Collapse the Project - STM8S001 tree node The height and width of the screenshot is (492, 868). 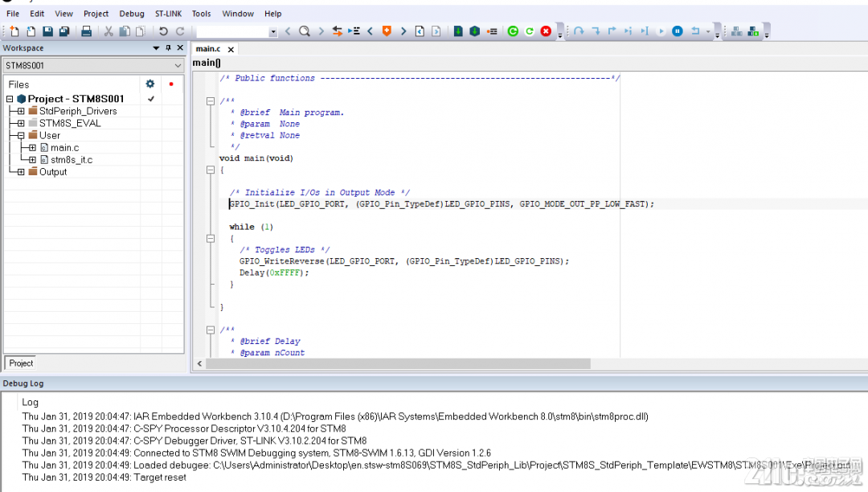10,99
